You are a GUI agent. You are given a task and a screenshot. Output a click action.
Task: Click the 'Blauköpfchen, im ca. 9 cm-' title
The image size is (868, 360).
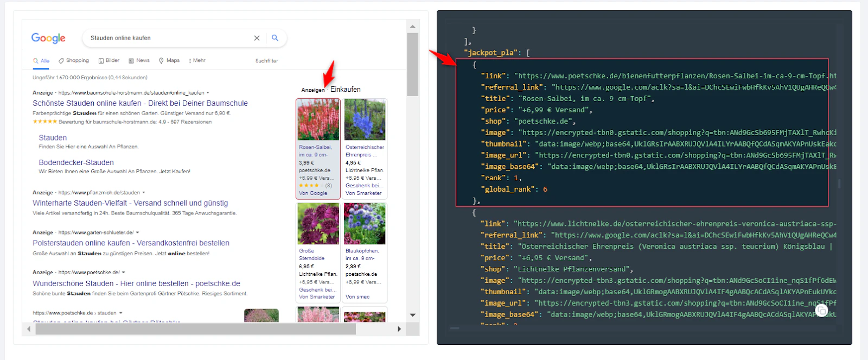pyautogui.click(x=362, y=255)
